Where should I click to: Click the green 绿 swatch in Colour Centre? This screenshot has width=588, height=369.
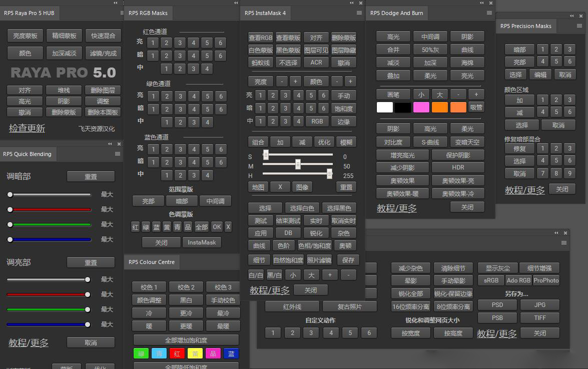tap(141, 353)
